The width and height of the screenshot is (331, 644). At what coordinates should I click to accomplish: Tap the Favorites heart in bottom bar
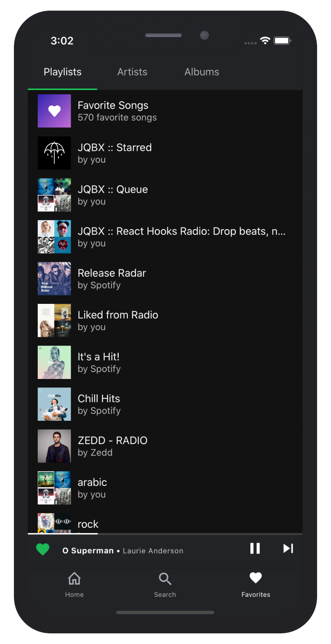[256, 578]
